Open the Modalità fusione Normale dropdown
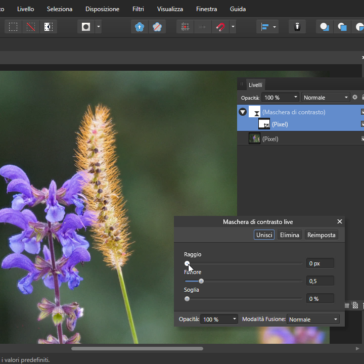This screenshot has width=364, height=364. coord(313,319)
